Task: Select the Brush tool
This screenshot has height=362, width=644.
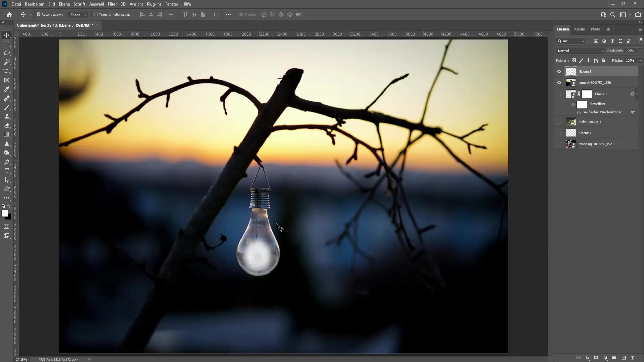Action: click(7, 107)
